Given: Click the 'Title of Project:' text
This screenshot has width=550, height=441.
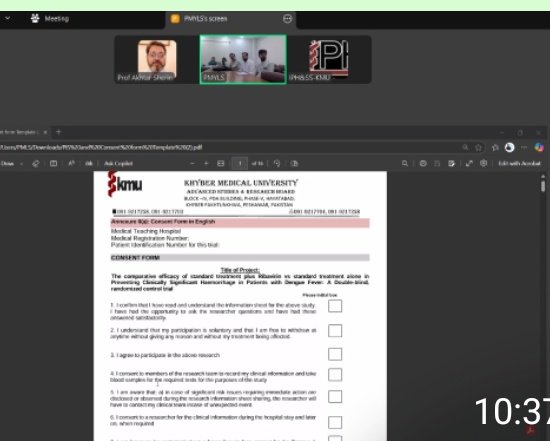Looking at the screenshot, I should [240, 270].
